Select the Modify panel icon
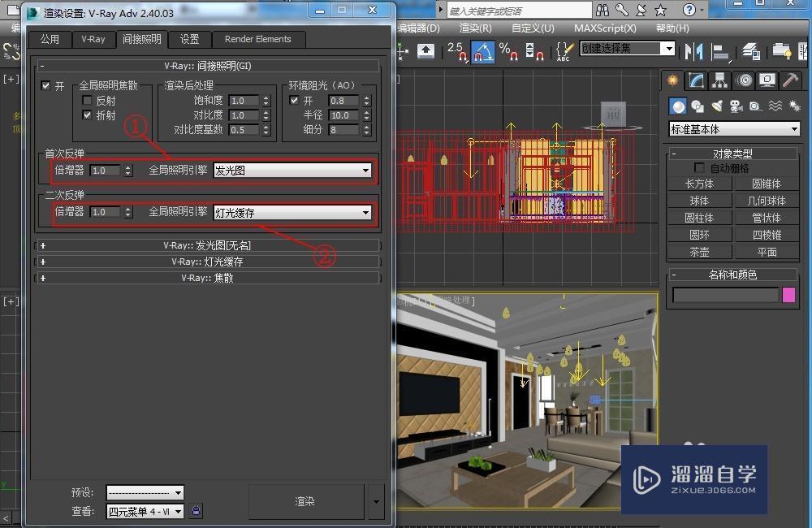This screenshot has width=812, height=528. 696,80
